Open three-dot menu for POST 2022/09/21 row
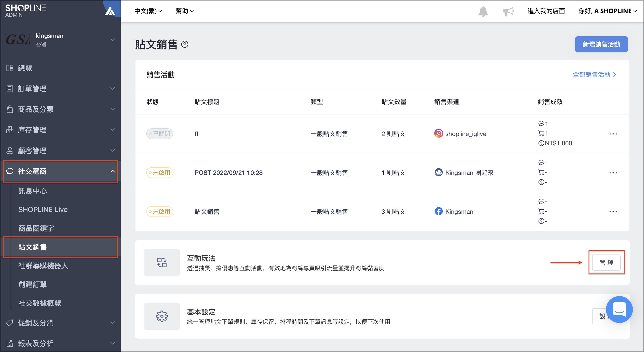The width and height of the screenshot is (644, 352). tap(613, 173)
